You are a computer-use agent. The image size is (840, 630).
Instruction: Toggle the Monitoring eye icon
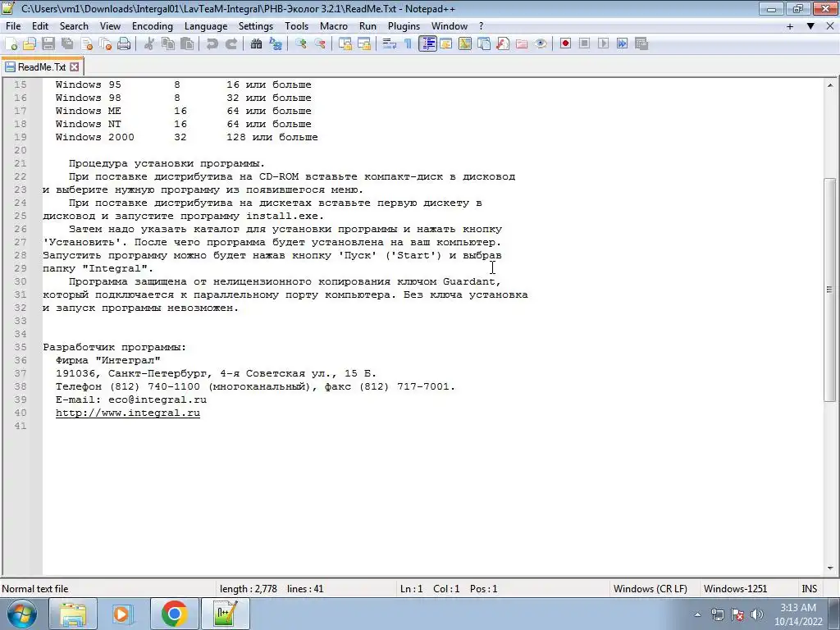(541, 44)
